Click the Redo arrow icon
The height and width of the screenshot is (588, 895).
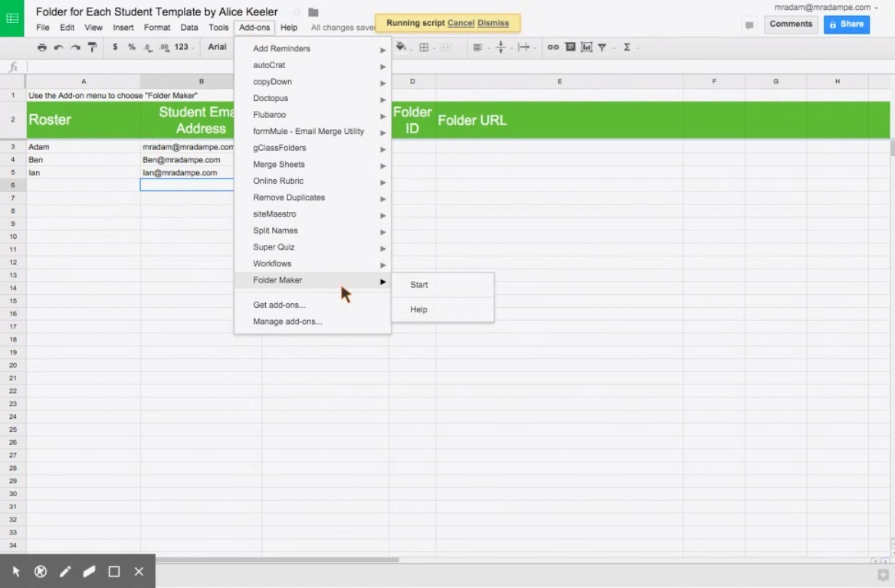(75, 47)
